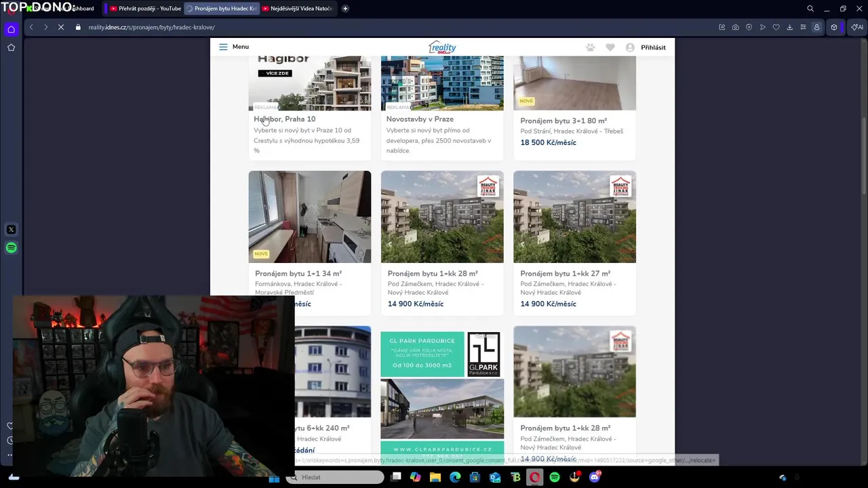Open a new browser tab with plus

345,9
